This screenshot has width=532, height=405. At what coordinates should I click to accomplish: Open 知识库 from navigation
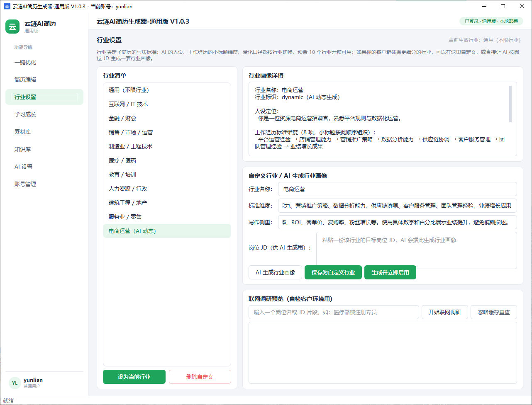click(x=44, y=149)
